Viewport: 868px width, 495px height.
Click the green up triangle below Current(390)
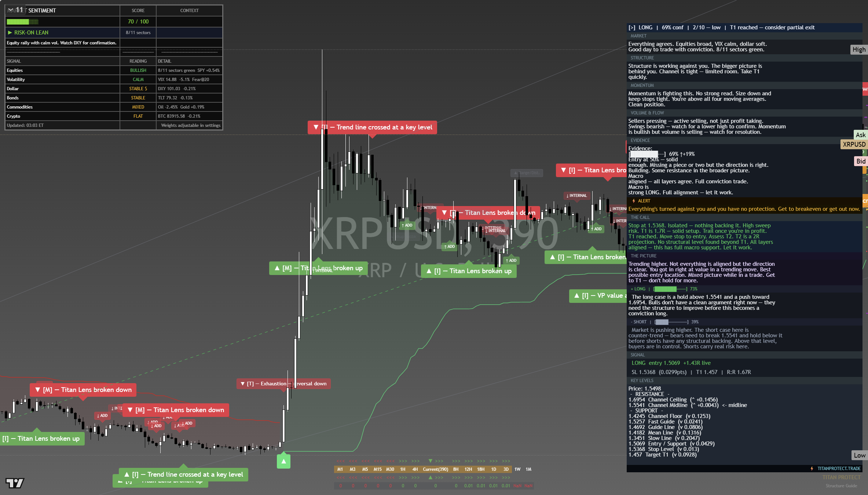(431, 477)
